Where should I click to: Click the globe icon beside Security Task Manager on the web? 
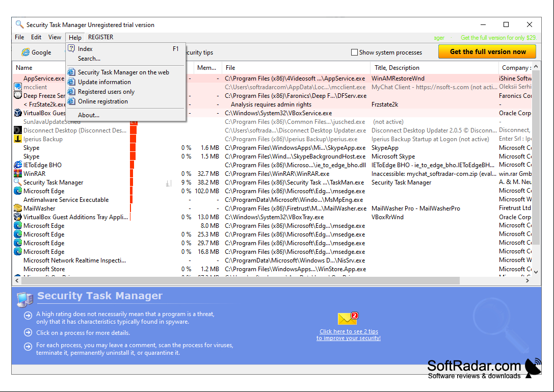(x=71, y=72)
